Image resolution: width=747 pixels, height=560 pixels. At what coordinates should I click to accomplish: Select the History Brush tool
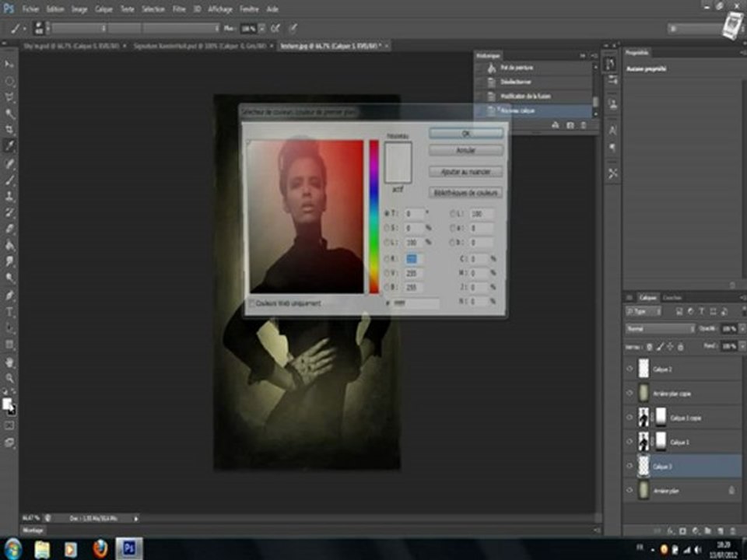point(9,212)
